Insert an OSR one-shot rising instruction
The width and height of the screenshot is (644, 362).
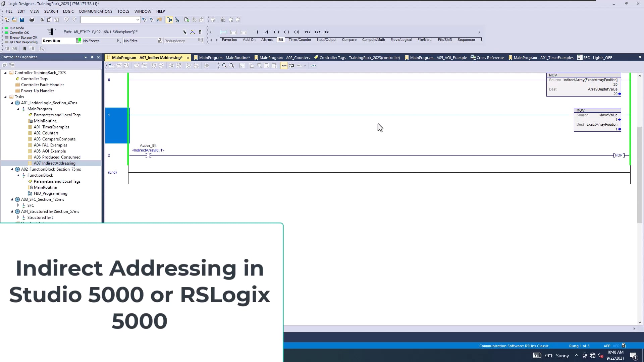(x=317, y=32)
